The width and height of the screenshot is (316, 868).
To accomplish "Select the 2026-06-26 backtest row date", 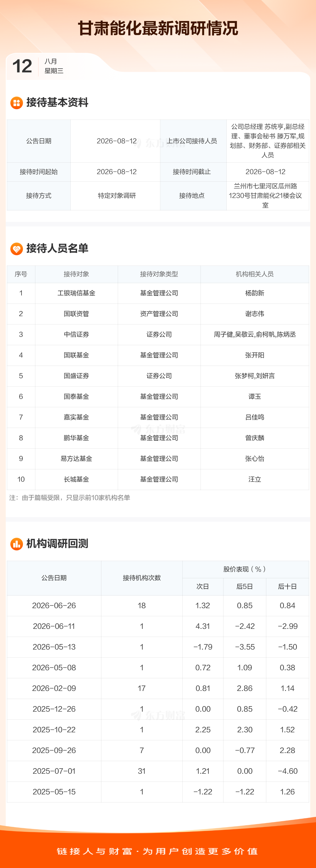I will click(54, 606).
